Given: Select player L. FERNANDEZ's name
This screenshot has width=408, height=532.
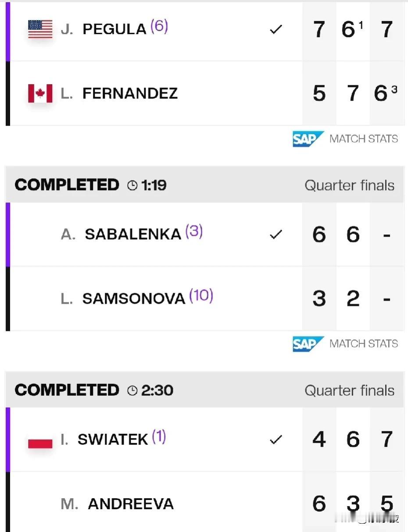Looking at the screenshot, I should point(119,93).
